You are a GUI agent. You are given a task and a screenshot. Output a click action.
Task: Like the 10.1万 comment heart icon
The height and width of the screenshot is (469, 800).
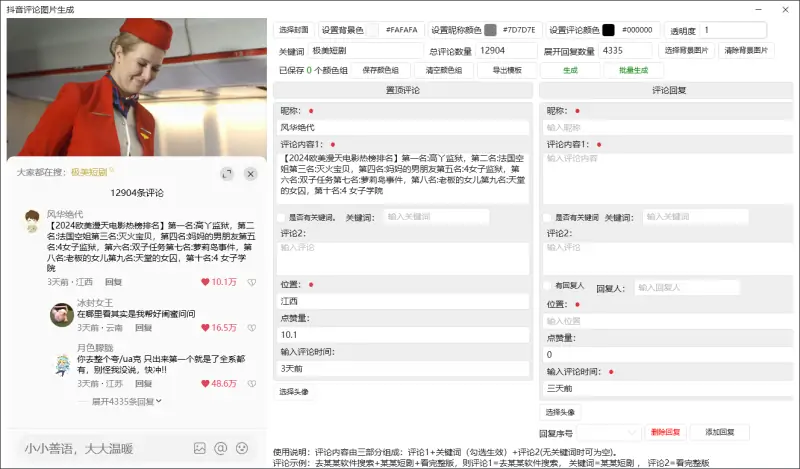click(206, 282)
